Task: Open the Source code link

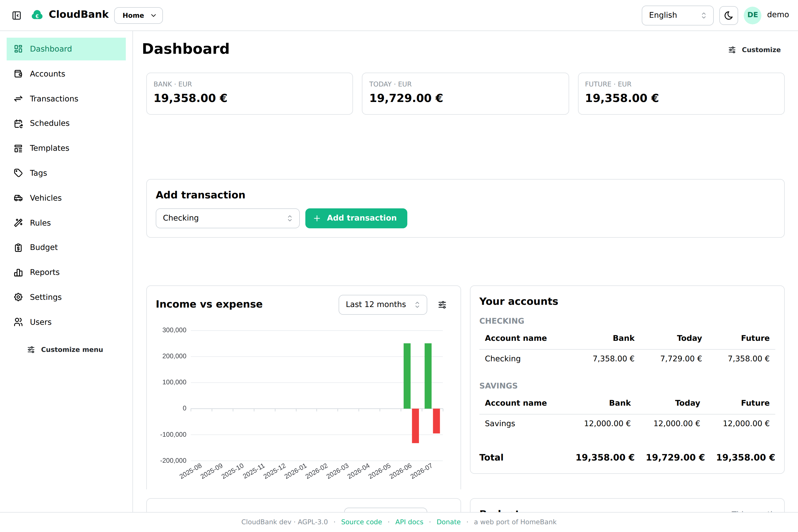Action: tap(361, 522)
